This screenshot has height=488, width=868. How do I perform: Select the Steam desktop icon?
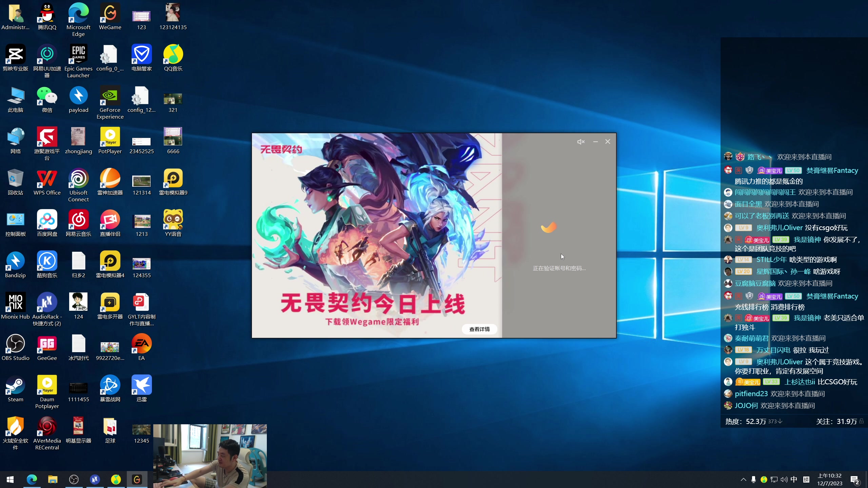[16, 389]
